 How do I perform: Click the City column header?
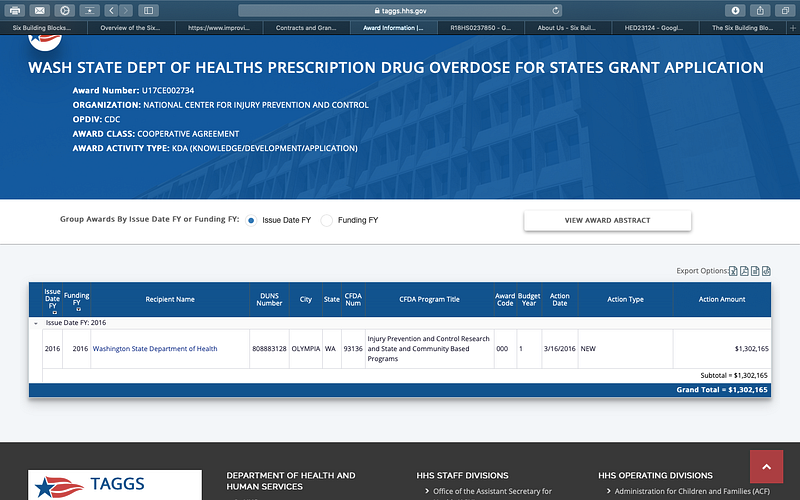click(x=306, y=299)
